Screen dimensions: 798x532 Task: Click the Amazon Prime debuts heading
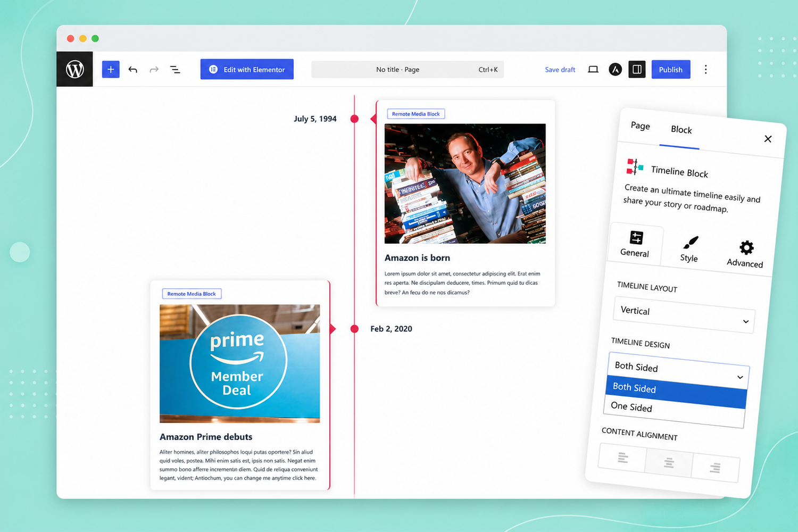point(206,437)
